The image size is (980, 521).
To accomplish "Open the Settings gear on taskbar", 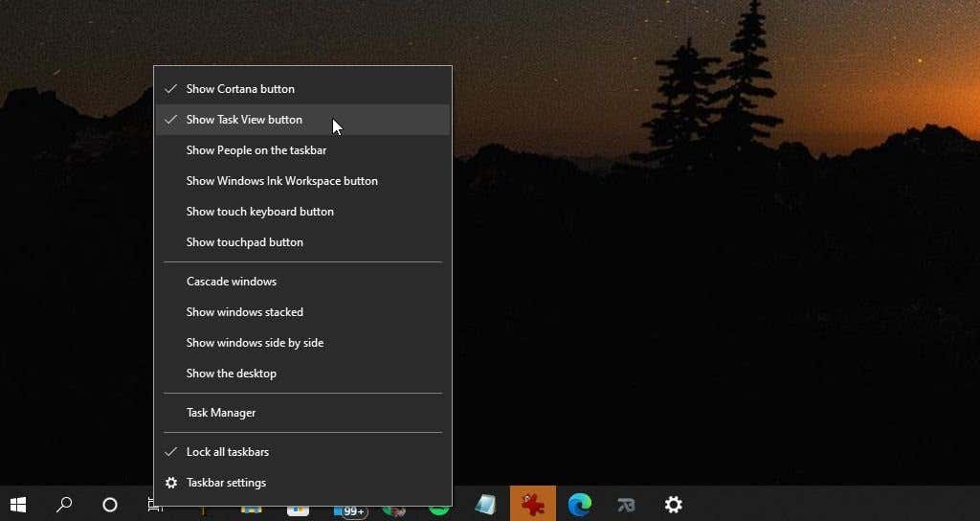I will point(673,505).
